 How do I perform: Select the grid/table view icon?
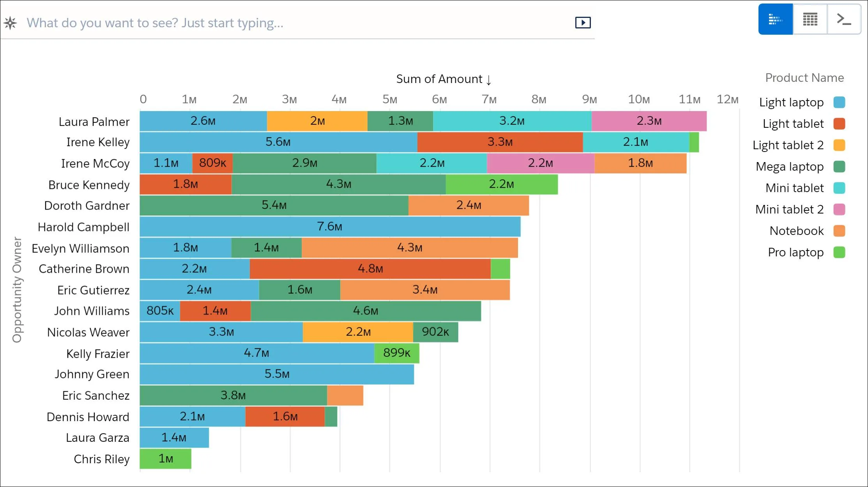pyautogui.click(x=809, y=19)
